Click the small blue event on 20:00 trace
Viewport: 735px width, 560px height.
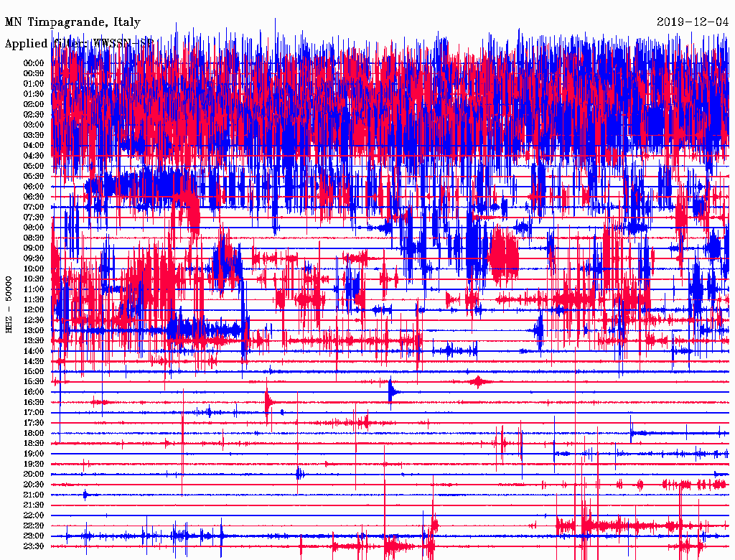point(299,474)
